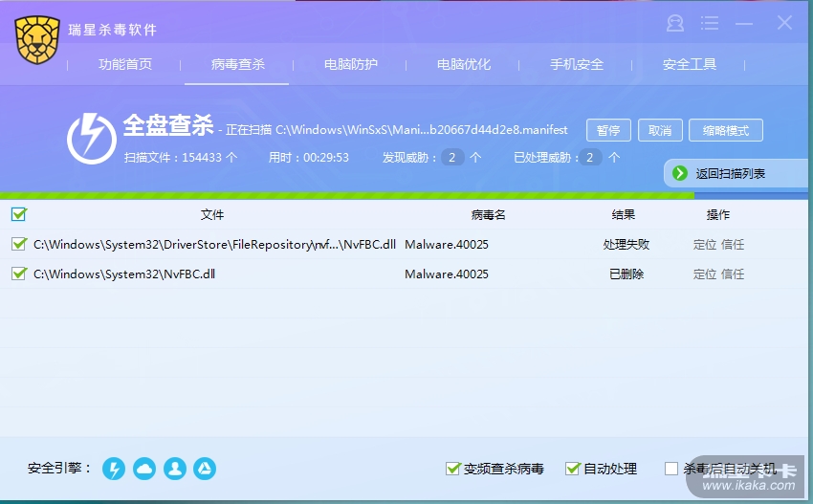Image resolution: width=813 pixels, height=504 pixels.
Task: Click the person security engine icon
Action: (x=175, y=469)
